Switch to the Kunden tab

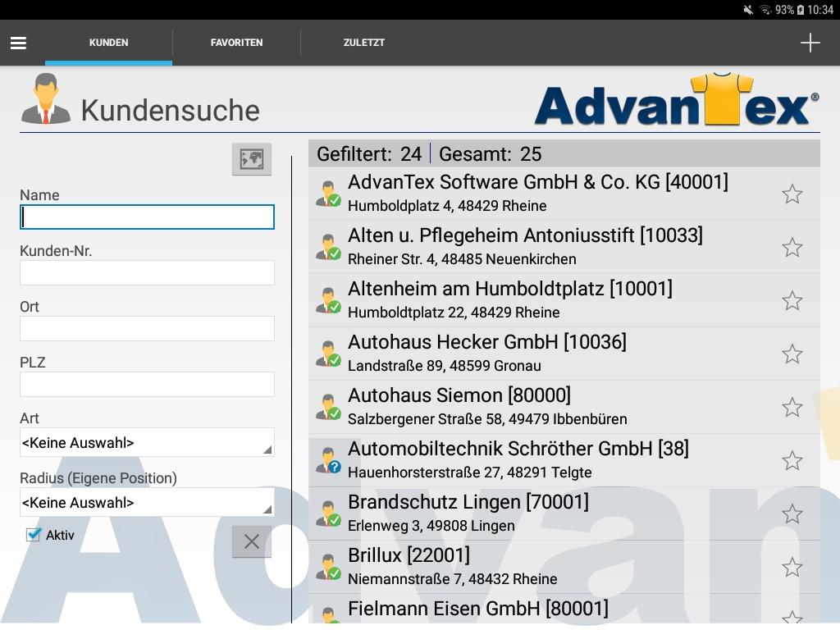109,43
